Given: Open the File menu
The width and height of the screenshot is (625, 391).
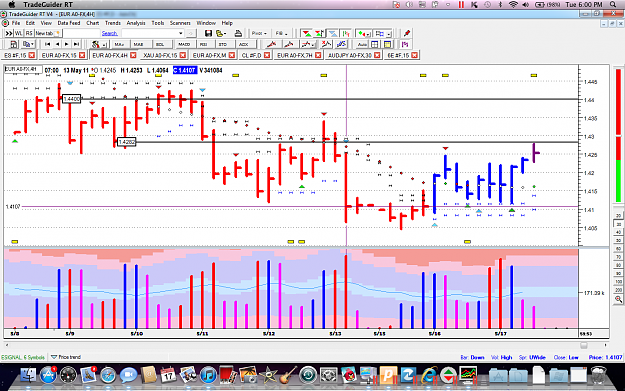Looking at the screenshot, I should click(x=16, y=23).
